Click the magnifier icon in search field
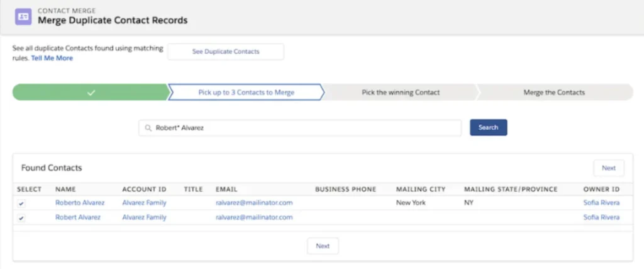Viewport: 644px width, 269px height. click(x=148, y=127)
